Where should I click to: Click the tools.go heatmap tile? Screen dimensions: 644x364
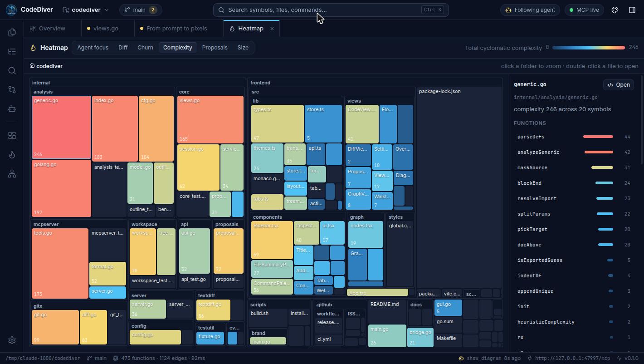pyautogui.click(x=60, y=263)
